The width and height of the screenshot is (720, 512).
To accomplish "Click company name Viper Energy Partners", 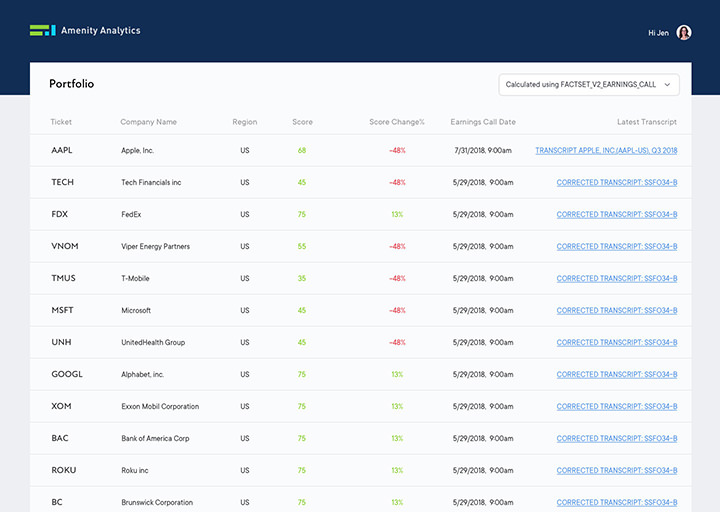I will tap(155, 247).
